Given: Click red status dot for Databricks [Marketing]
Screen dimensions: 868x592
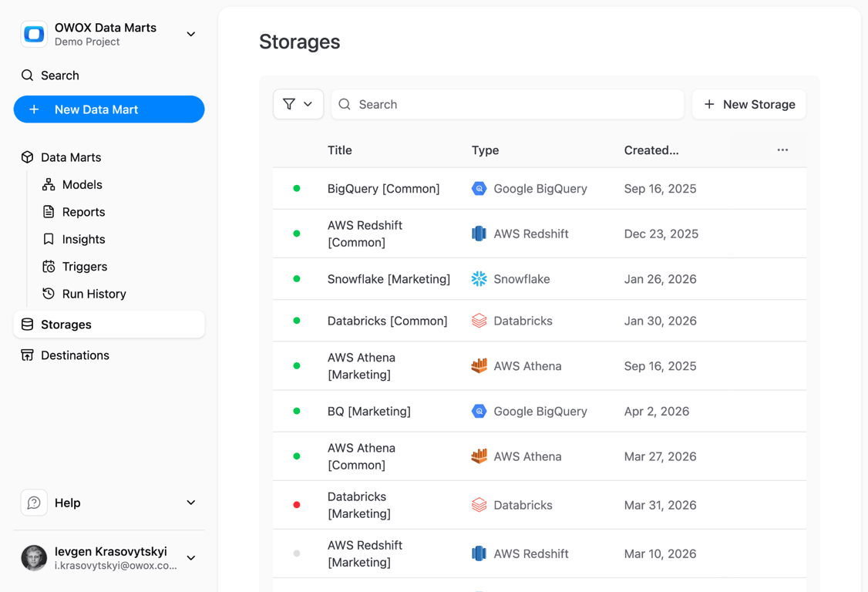Looking at the screenshot, I should pos(297,505).
